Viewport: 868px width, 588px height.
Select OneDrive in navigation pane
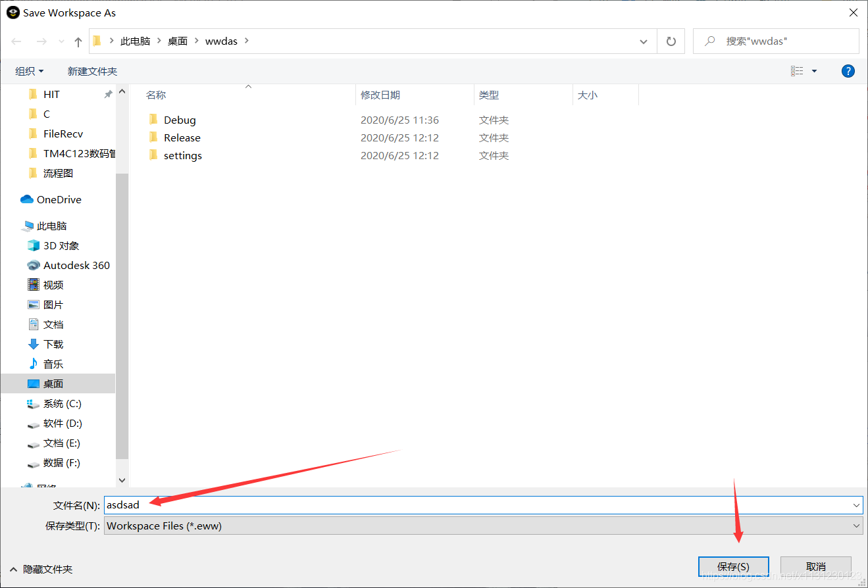tap(59, 199)
